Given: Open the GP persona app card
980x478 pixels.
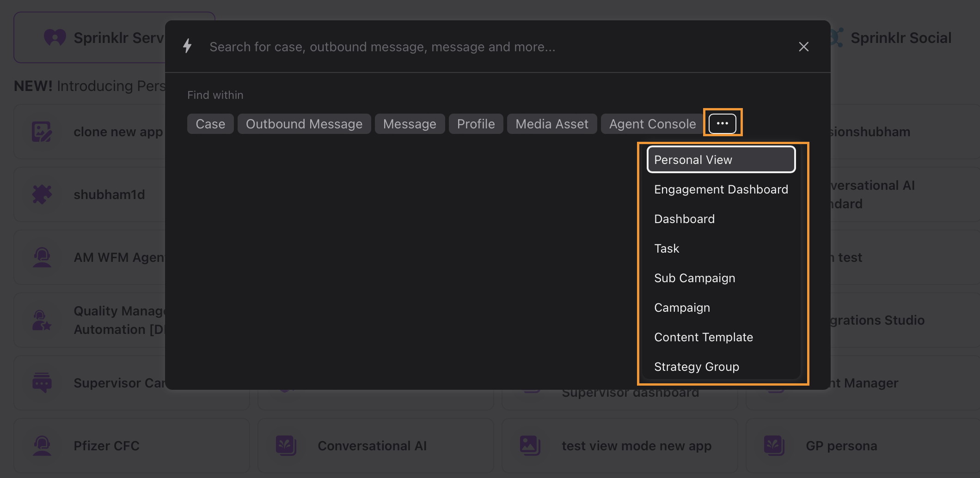Looking at the screenshot, I should (863, 446).
